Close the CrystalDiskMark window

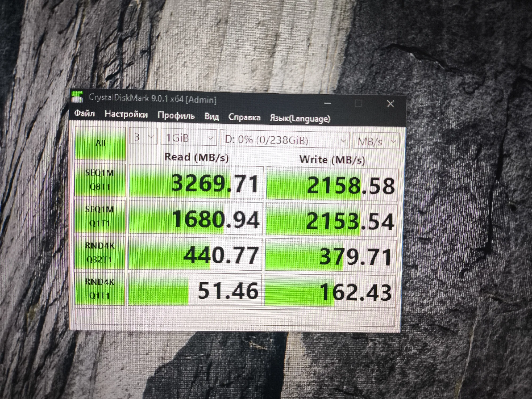click(390, 104)
